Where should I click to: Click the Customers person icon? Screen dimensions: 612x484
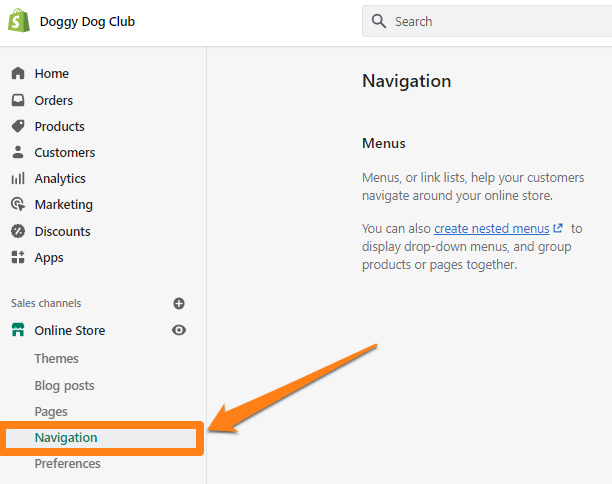[x=18, y=152]
